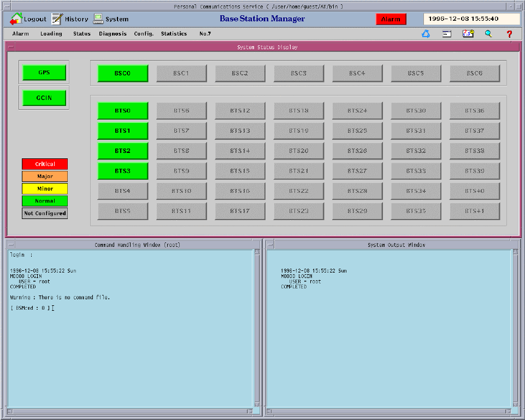Click the unconfigured BTS33 button

click(416, 171)
